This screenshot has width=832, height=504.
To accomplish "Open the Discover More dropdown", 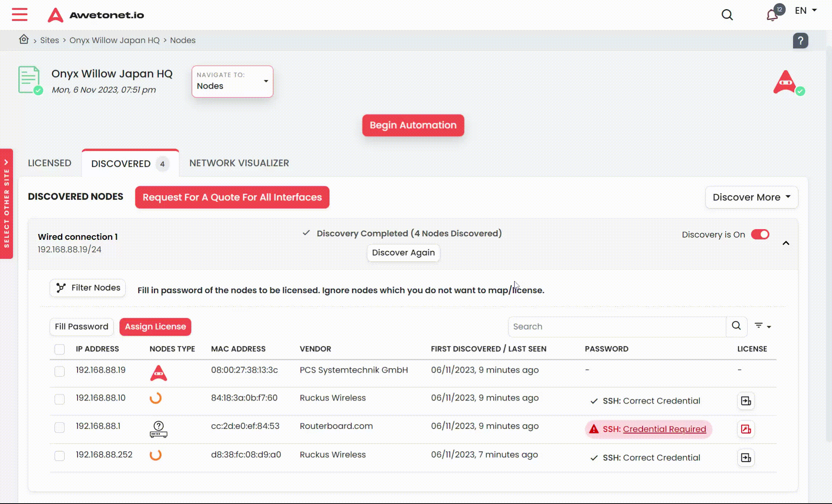I will [751, 197].
